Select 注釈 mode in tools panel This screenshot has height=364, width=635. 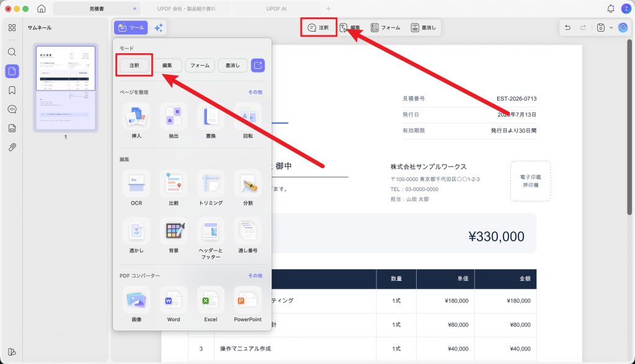pos(135,65)
